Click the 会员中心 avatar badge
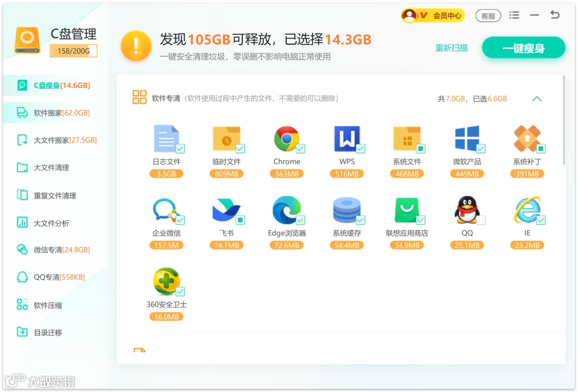The image size is (578, 392). coord(409,16)
